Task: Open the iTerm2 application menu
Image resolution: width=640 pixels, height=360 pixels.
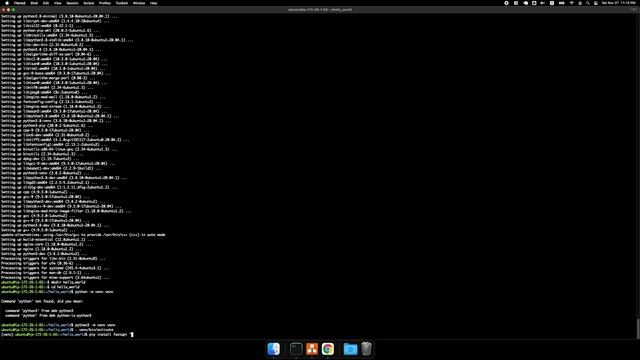Action: pyautogui.click(x=20, y=3)
